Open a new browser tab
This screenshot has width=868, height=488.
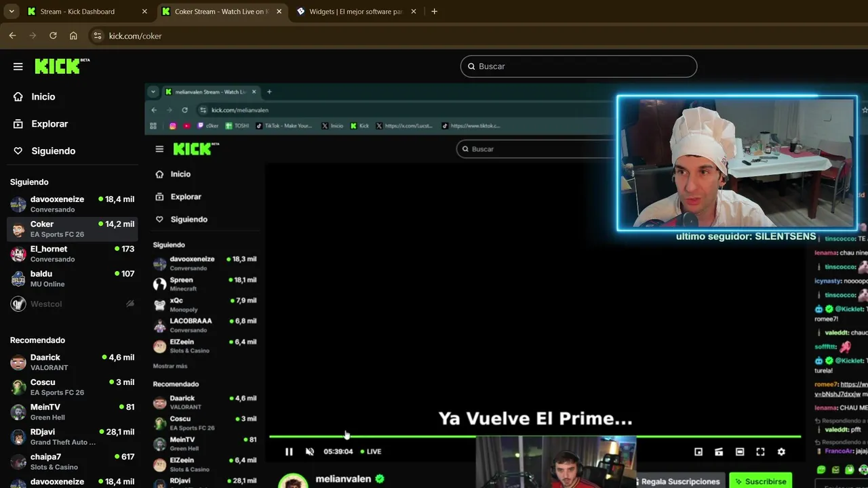coord(434,12)
